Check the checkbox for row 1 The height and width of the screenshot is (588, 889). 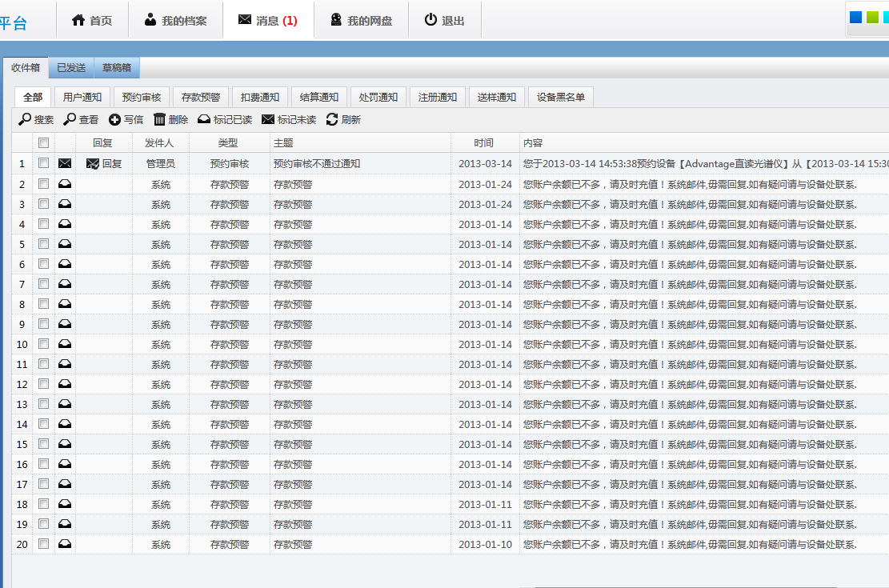pos(44,163)
